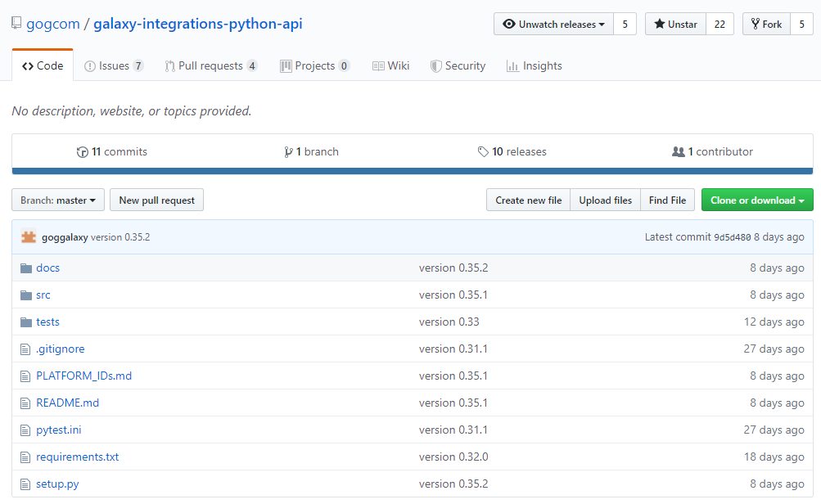Viewport: 821px width, 504px height.
Task: Click Upload files button
Action: (x=605, y=200)
